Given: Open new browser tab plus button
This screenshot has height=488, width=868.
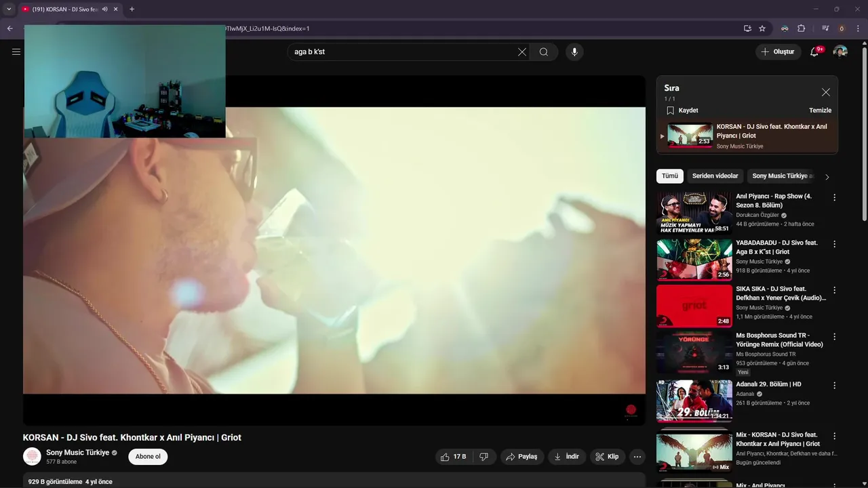Looking at the screenshot, I should [132, 9].
